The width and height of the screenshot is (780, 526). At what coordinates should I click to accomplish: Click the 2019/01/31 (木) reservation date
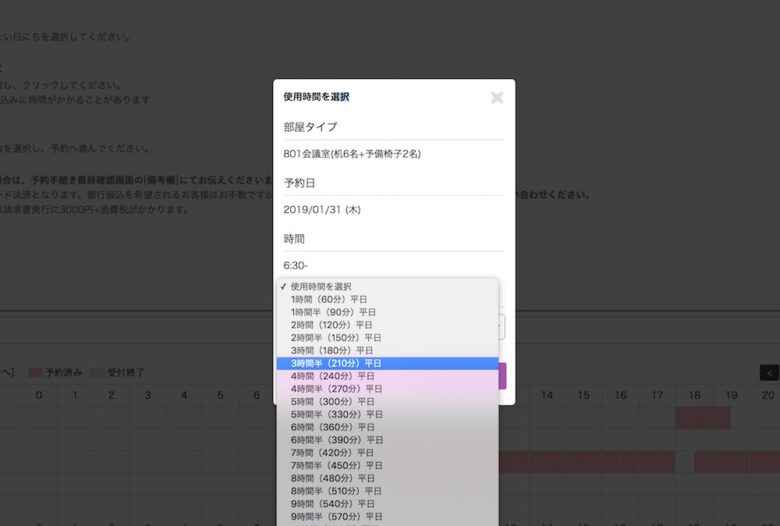[322, 210]
